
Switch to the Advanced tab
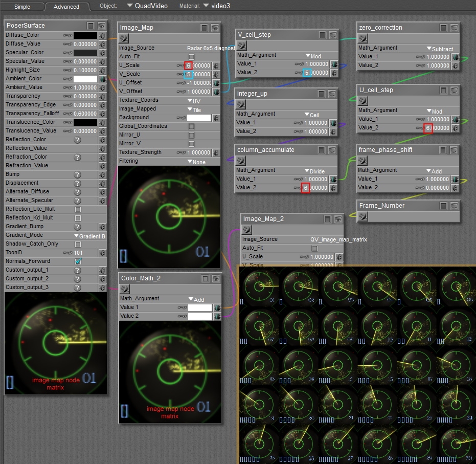coord(66,7)
